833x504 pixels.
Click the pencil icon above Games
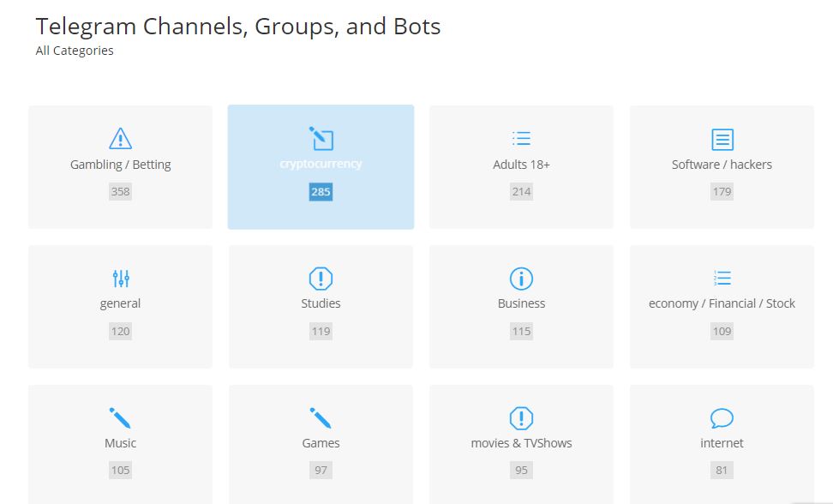321,418
